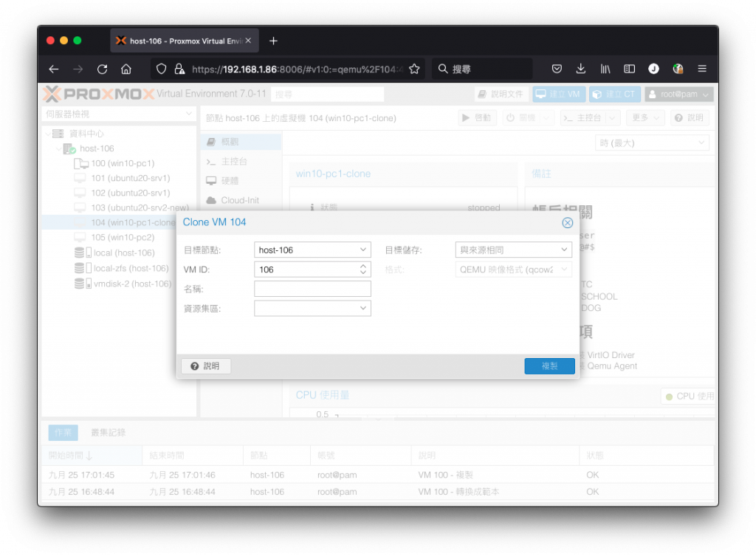
Task: Click the 啟動 start VM button
Action: pos(476,117)
